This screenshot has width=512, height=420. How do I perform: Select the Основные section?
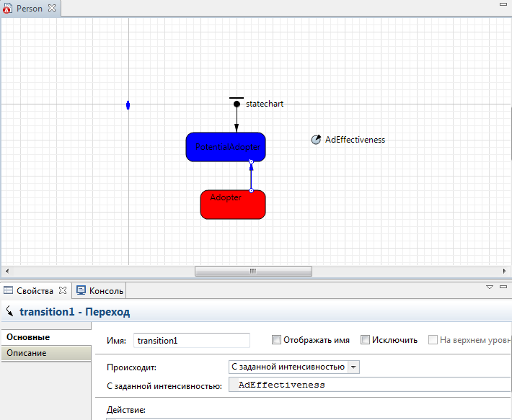point(46,337)
